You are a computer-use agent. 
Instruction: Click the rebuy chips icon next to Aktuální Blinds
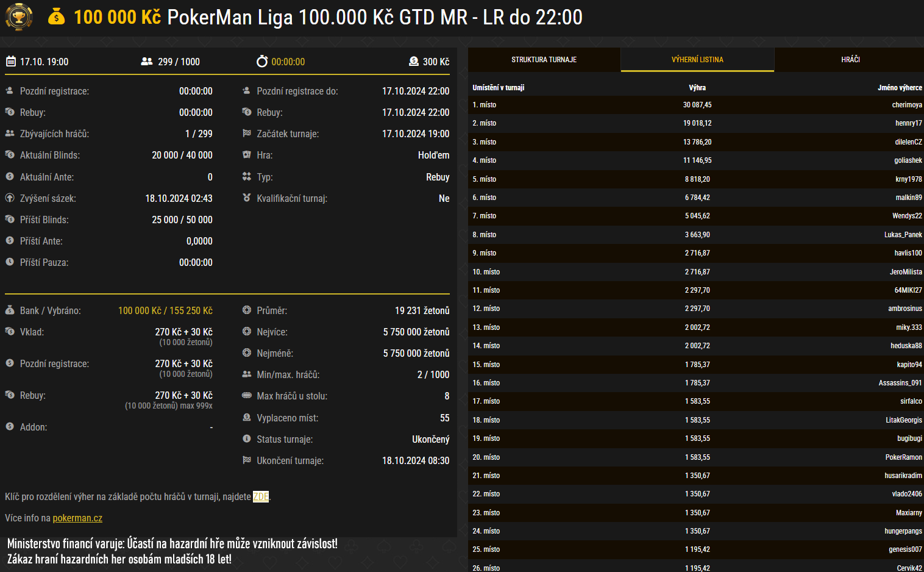10,155
